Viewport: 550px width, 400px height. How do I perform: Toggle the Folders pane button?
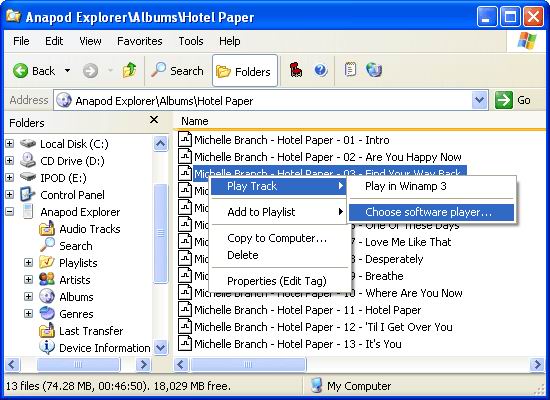[x=244, y=71]
